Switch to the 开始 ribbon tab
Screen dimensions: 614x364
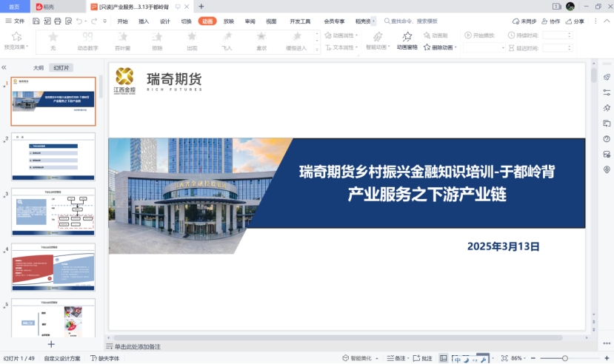(x=122, y=21)
